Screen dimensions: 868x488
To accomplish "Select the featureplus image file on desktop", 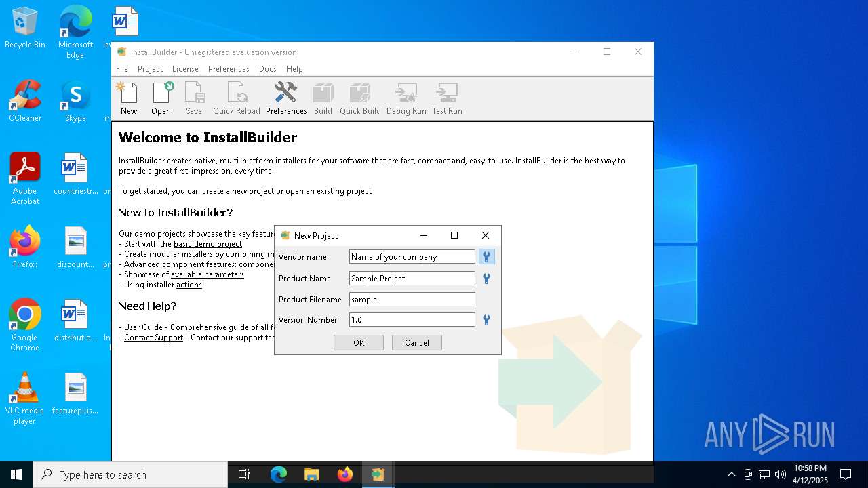I will [x=75, y=394].
